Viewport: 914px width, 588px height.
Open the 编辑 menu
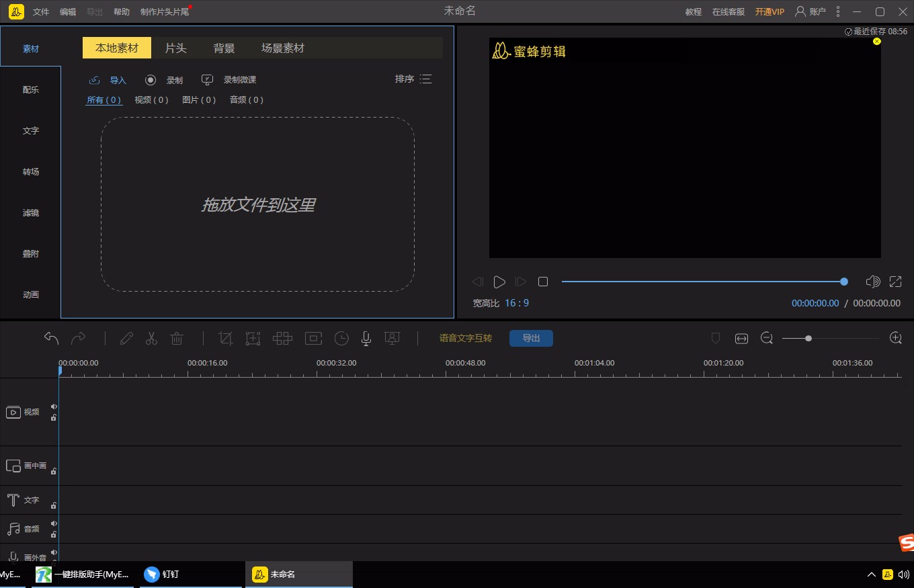pyautogui.click(x=68, y=12)
